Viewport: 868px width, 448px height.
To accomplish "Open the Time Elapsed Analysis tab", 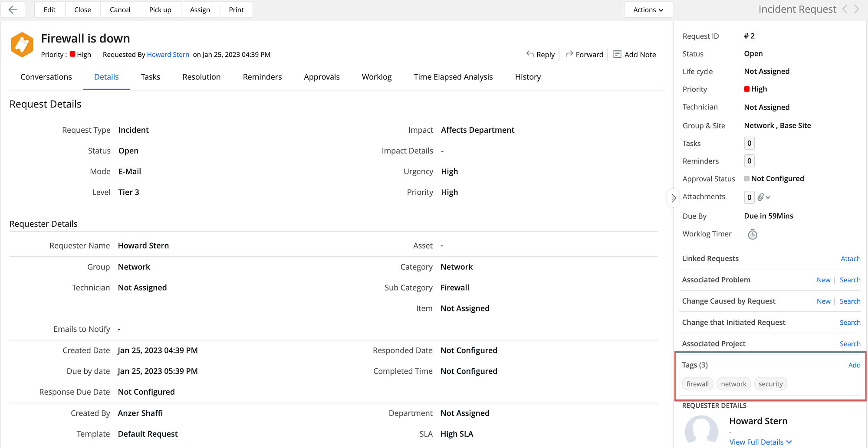I will [453, 77].
